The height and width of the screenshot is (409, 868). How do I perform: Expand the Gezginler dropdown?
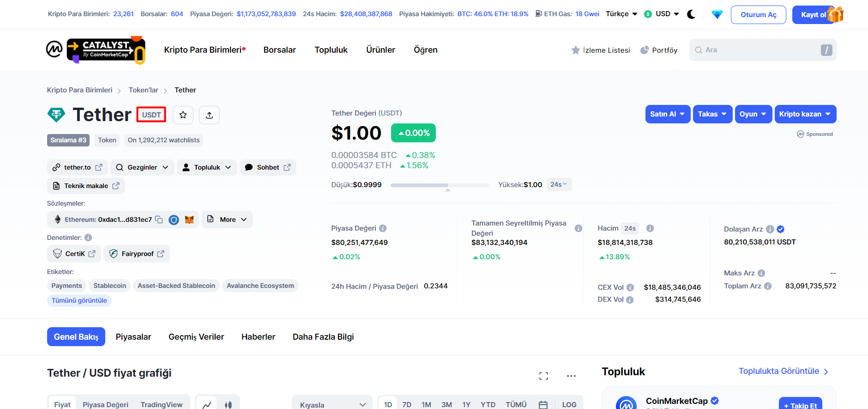pos(142,167)
